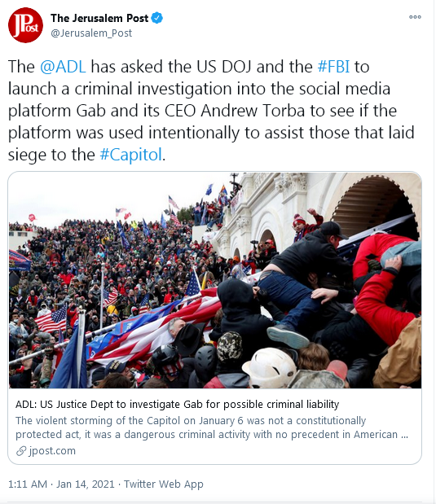The image size is (436, 504).
Task: Open The Jerusalem Post display name
Action: point(99,19)
